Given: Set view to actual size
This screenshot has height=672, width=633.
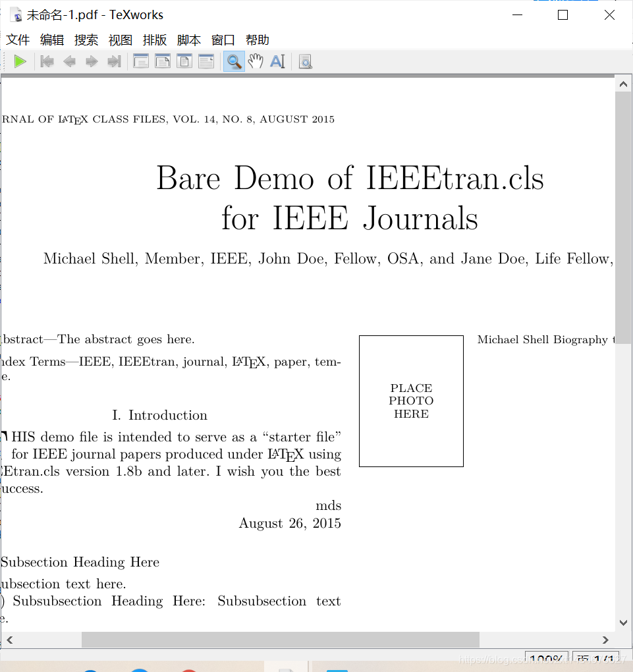Looking at the screenshot, I should coord(141,62).
